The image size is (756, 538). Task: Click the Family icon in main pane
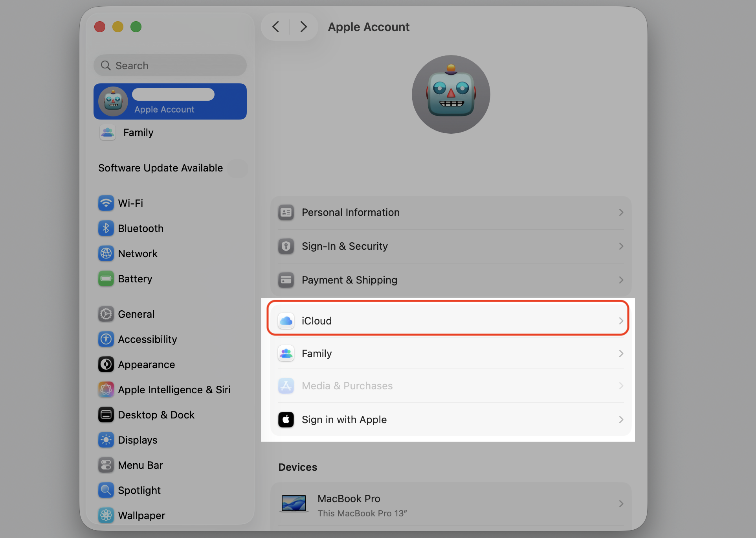point(286,354)
